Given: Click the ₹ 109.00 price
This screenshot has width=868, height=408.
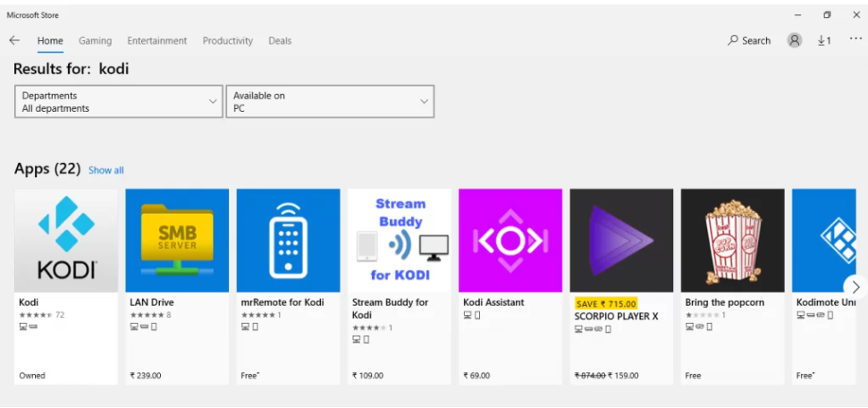Looking at the screenshot, I should tap(367, 375).
